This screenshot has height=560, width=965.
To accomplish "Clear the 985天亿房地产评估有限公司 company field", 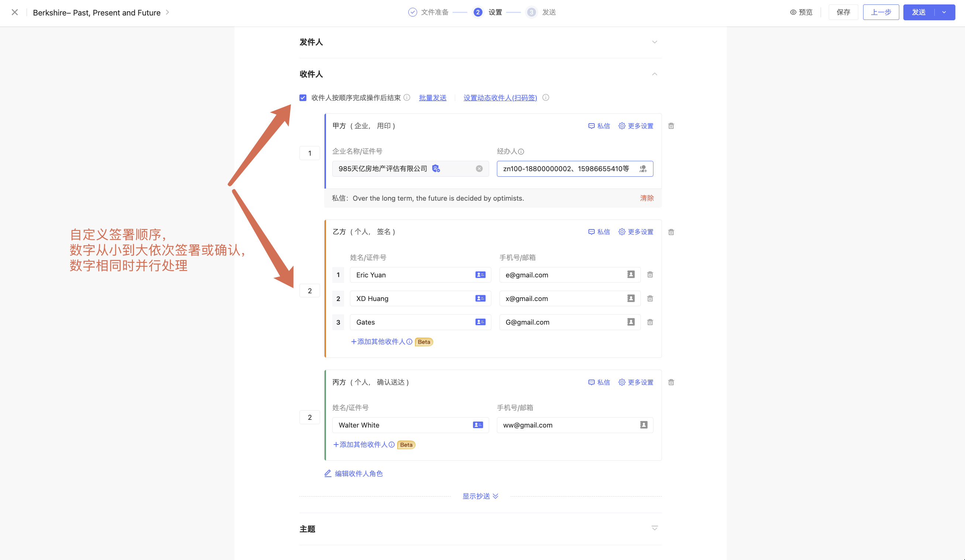I will (479, 169).
